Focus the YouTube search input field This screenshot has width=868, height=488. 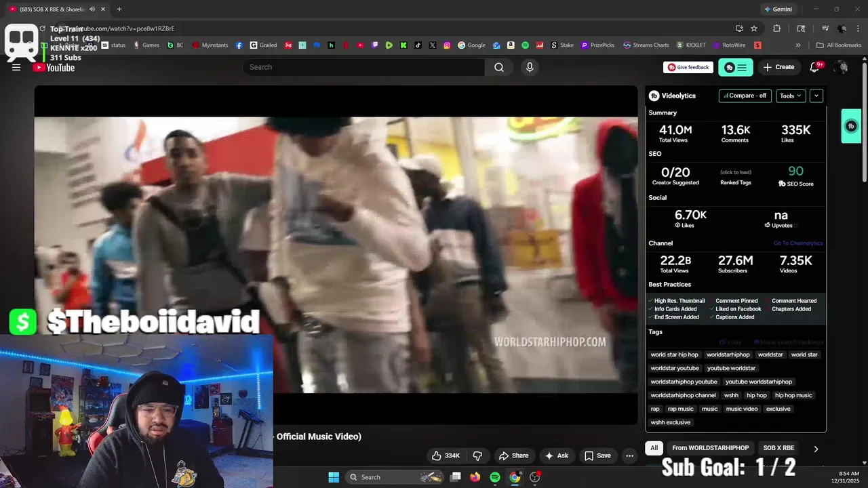363,67
